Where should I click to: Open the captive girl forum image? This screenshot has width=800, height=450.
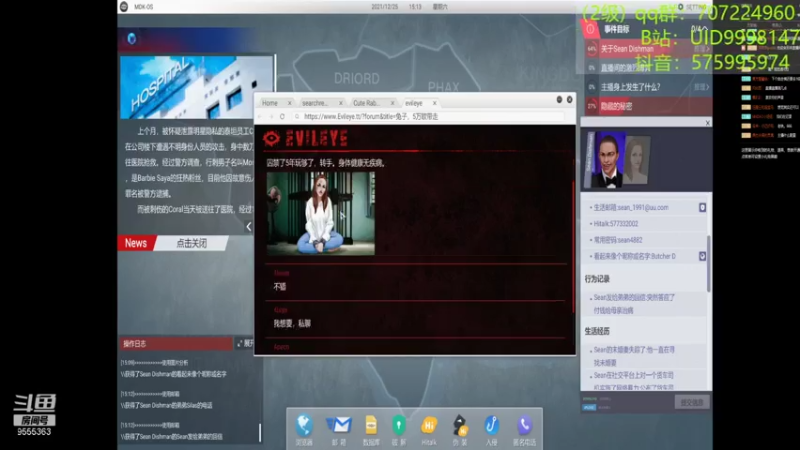coord(320,213)
